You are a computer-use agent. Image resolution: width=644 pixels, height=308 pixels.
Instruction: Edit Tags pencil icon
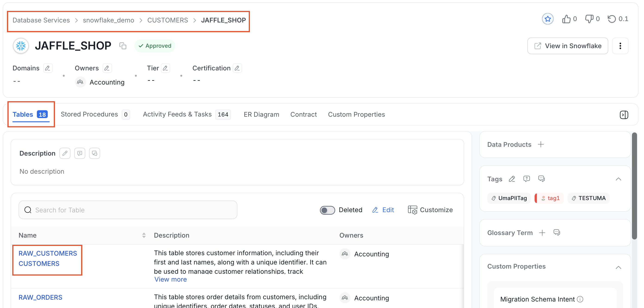click(512, 179)
